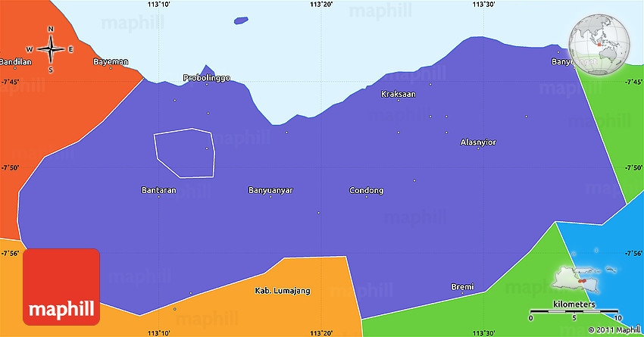
Task: Select the small island off the coast
Action: (x=242, y=20)
